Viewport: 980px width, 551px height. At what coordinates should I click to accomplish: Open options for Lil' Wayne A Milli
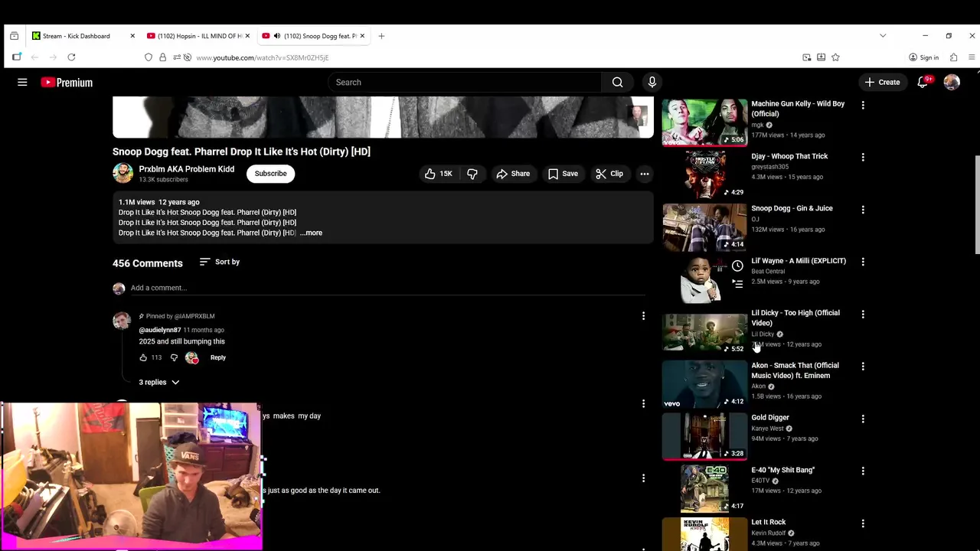point(863,262)
